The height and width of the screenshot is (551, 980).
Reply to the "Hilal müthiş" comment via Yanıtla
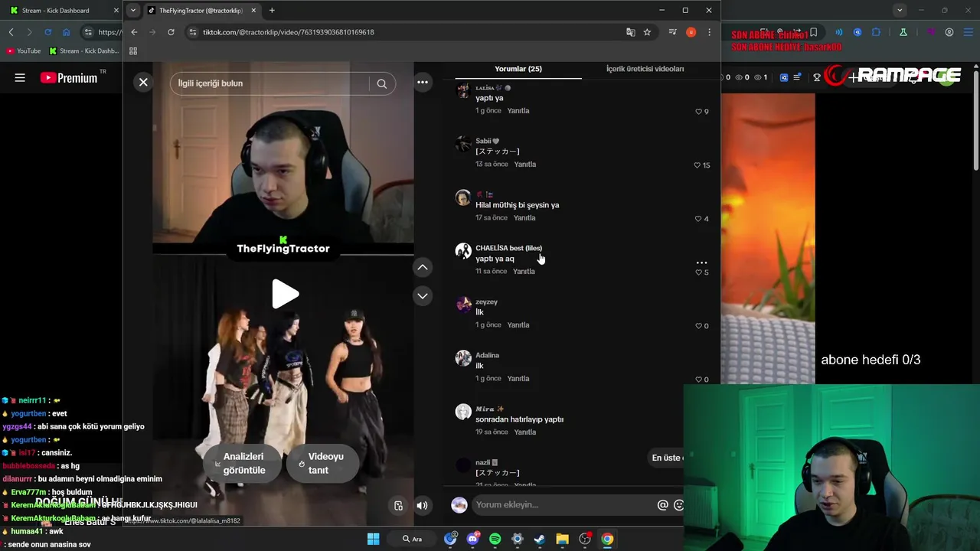click(x=524, y=218)
